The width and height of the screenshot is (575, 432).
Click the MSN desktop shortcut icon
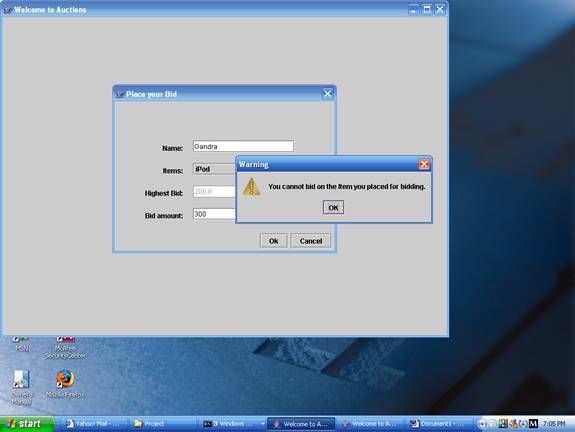click(22, 344)
